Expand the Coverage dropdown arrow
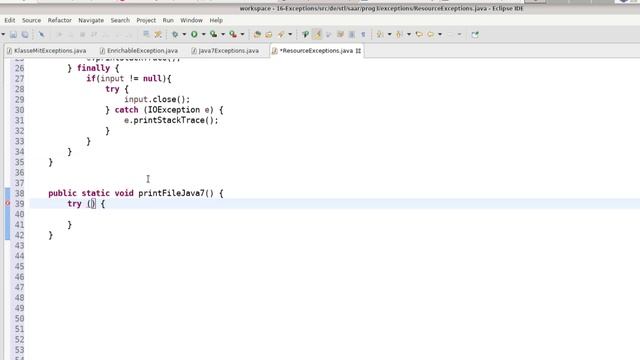The width and height of the screenshot is (640, 360). pos(223,35)
